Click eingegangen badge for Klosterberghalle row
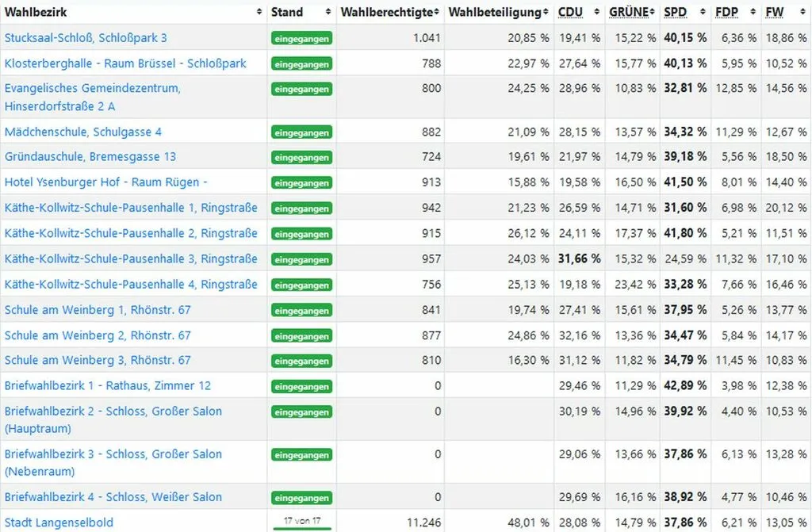This screenshot has width=812, height=532. tap(301, 64)
